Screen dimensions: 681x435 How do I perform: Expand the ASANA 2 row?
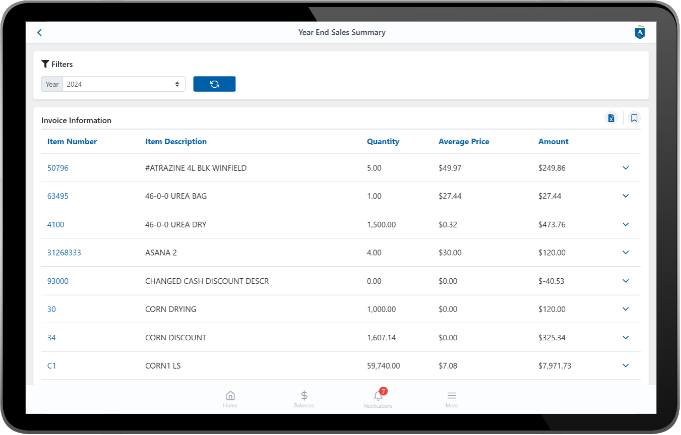tap(626, 252)
